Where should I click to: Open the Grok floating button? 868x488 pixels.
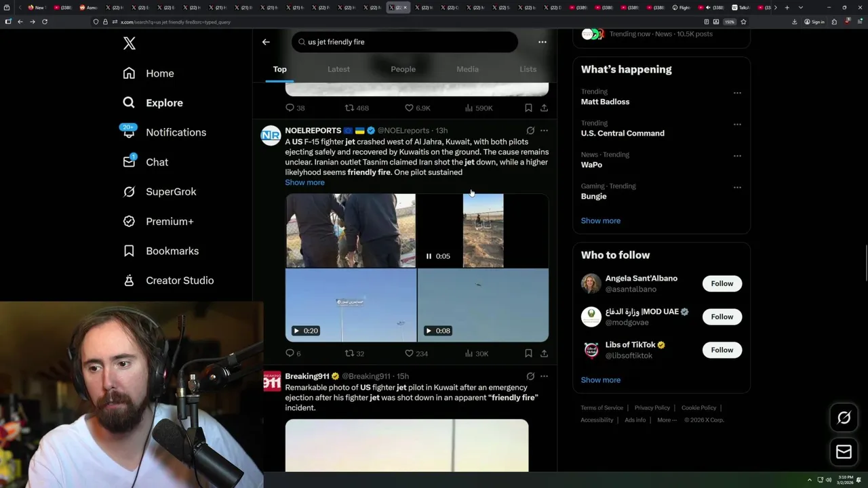(x=844, y=418)
